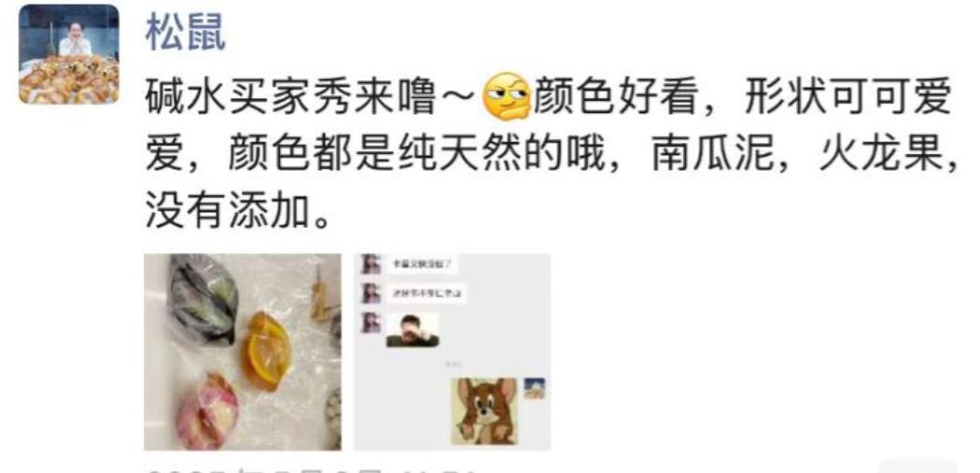980x473 pixels.
Task: Click first sender avatar in chat screenshot
Action: [x=371, y=264]
